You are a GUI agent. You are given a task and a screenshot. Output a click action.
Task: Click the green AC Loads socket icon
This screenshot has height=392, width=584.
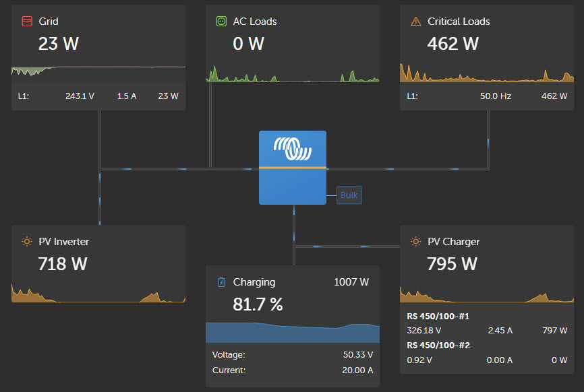(x=221, y=21)
